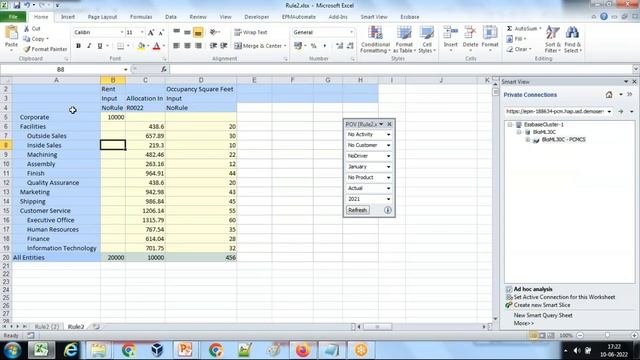The image size is (640, 360).
Task: Apply the fill color bucket
Action: coord(141,46)
